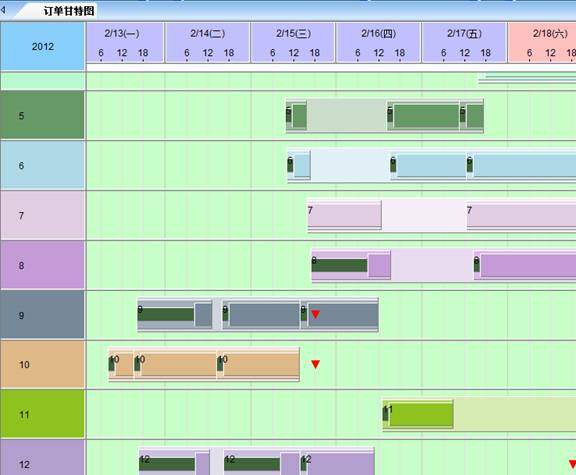Click the light blue order 6 bar on 2/16

(x=432, y=166)
